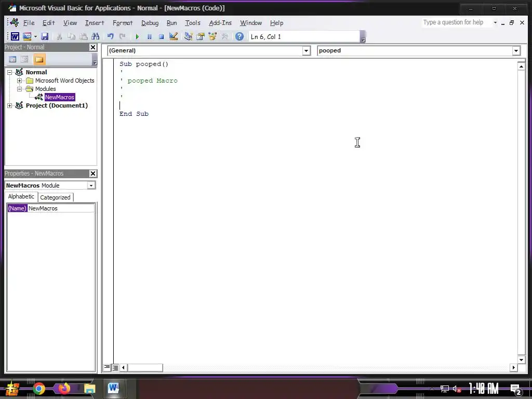Undo the last action
The image size is (532, 399).
coord(110,36)
